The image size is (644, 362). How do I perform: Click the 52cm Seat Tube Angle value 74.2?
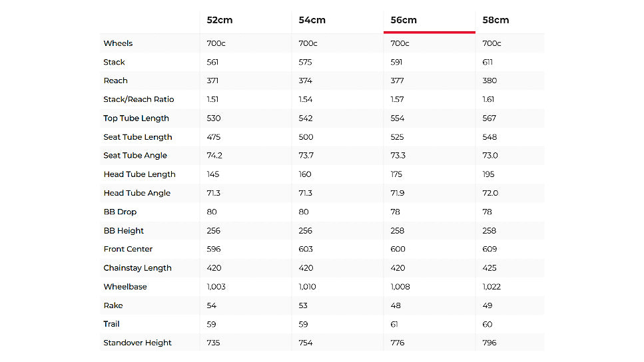(x=214, y=156)
